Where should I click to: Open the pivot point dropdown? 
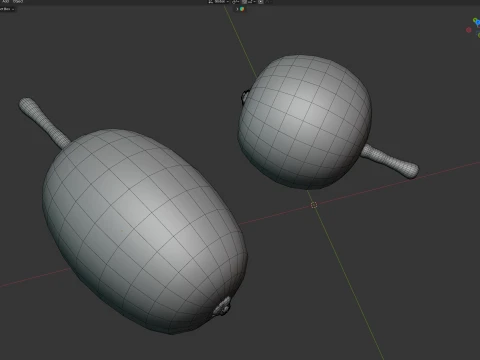(x=236, y=2)
